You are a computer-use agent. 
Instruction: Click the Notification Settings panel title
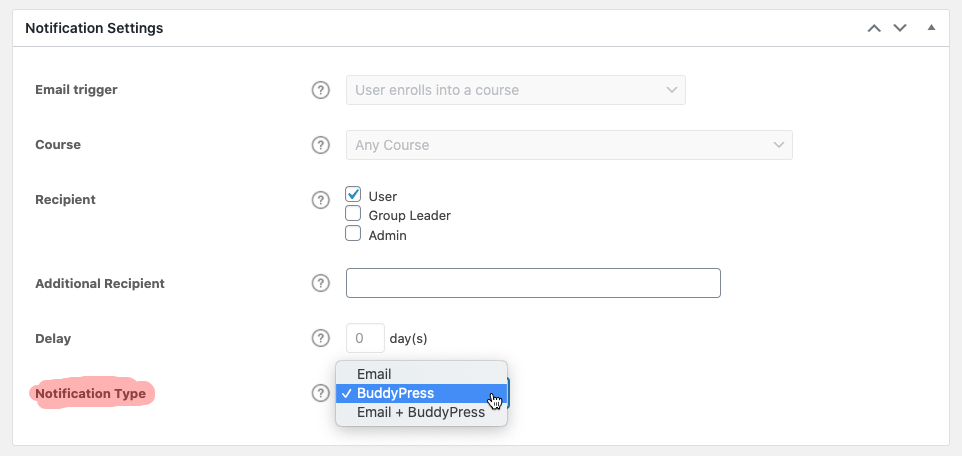[x=94, y=28]
